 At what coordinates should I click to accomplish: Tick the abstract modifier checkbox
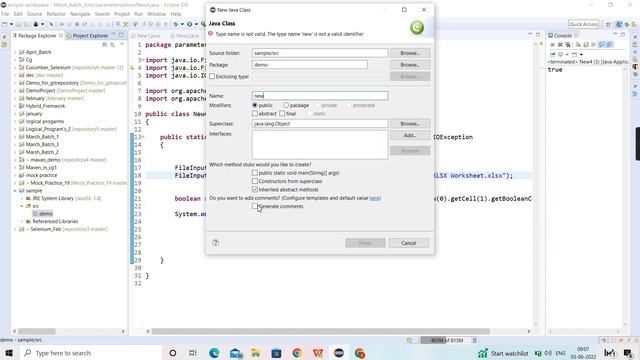pyautogui.click(x=255, y=113)
